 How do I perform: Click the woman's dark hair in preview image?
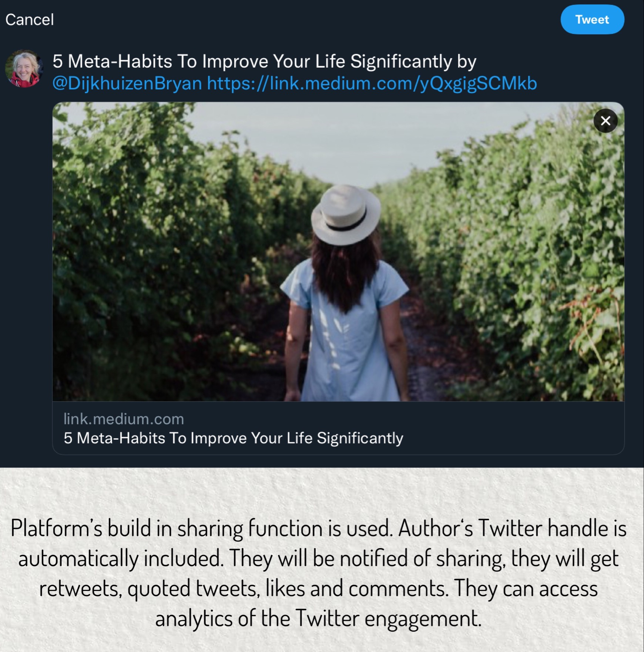344,274
